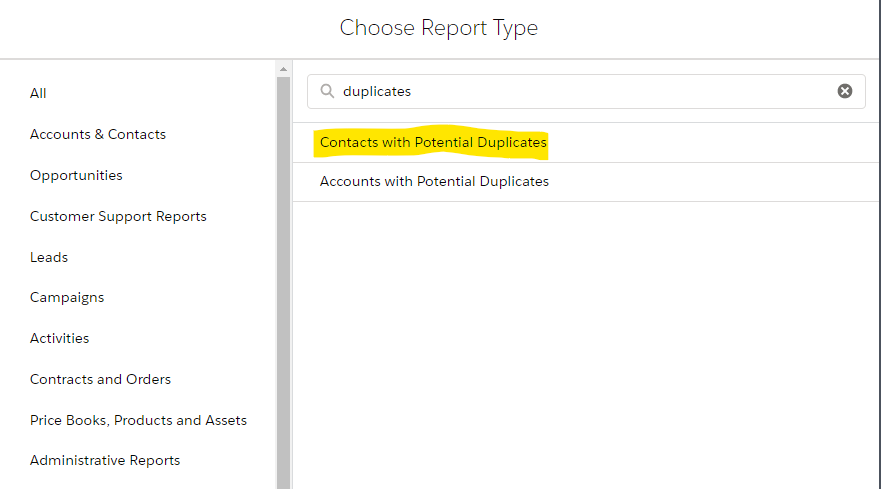Click the Choose Report Type heading
Screen dimensions: 881x489
point(439,28)
